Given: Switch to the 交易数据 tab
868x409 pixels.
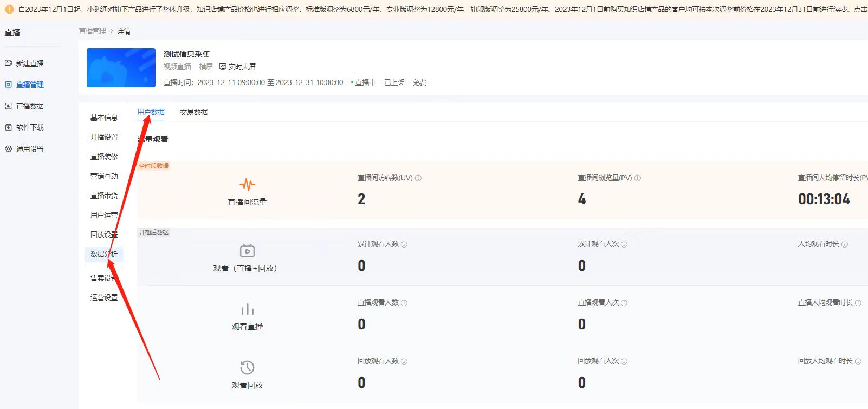Looking at the screenshot, I should pos(194,112).
